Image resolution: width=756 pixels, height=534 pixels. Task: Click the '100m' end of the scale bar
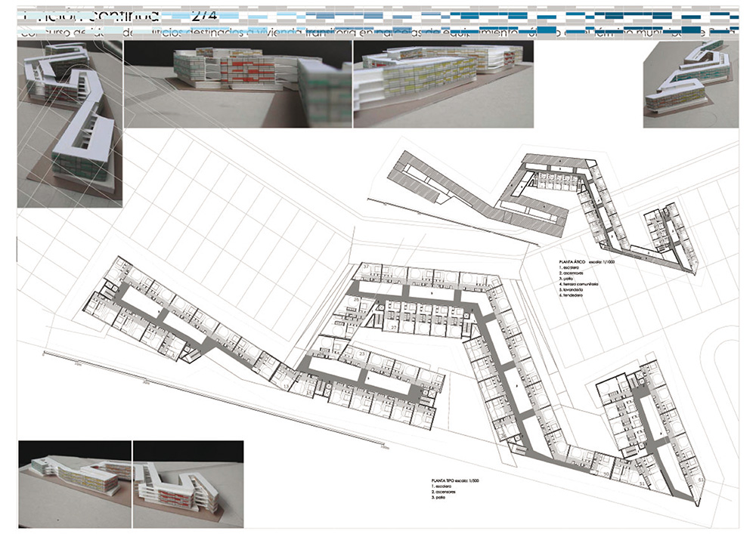(385, 448)
